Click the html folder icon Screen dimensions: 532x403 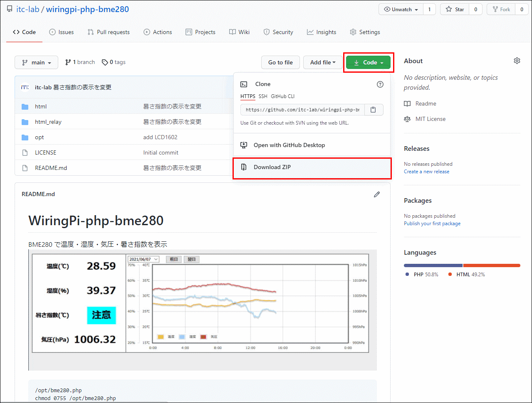pos(25,107)
